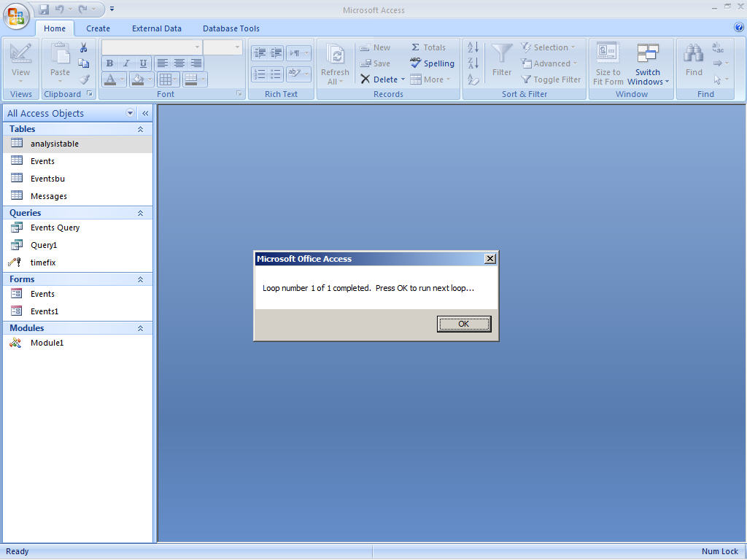Screen dimensions: 747x560
Task: Collapse the Forms group
Action: pyautogui.click(x=141, y=279)
